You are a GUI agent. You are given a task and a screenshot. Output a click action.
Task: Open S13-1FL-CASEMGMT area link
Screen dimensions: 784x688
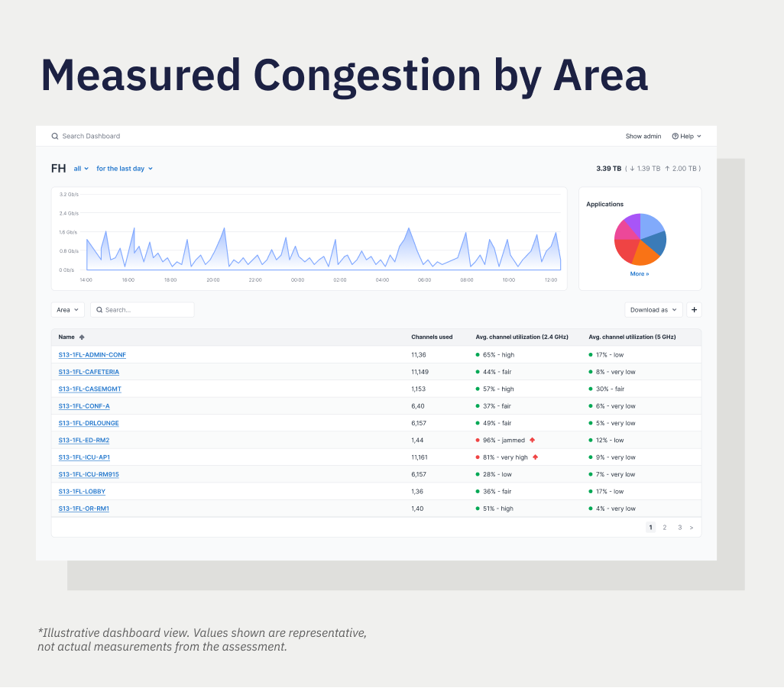[x=89, y=389]
